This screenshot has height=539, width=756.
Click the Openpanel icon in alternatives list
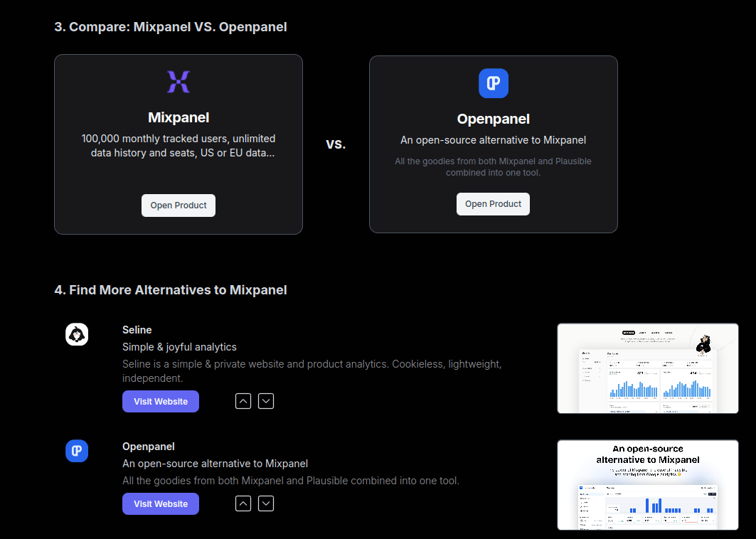pos(77,451)
